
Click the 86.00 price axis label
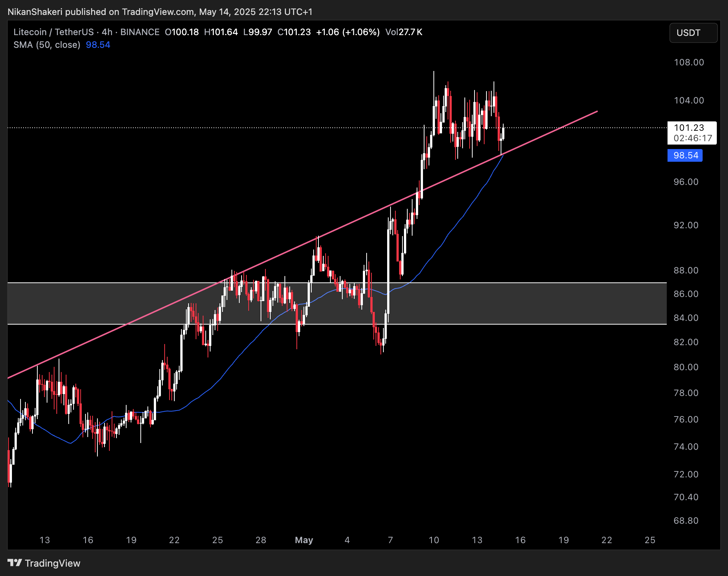click(x=686, y=294)
